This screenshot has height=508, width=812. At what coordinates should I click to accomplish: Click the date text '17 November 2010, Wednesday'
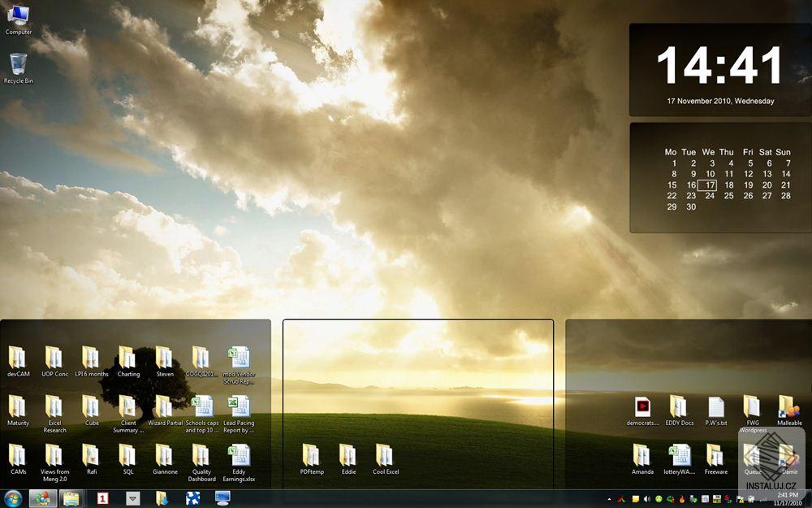(x=720, y=101)
